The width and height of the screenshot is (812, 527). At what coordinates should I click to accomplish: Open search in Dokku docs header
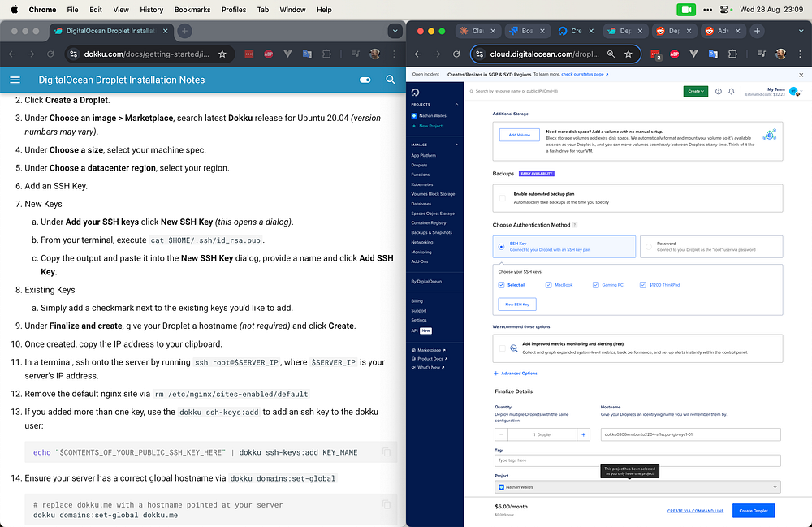coord(391,80)
